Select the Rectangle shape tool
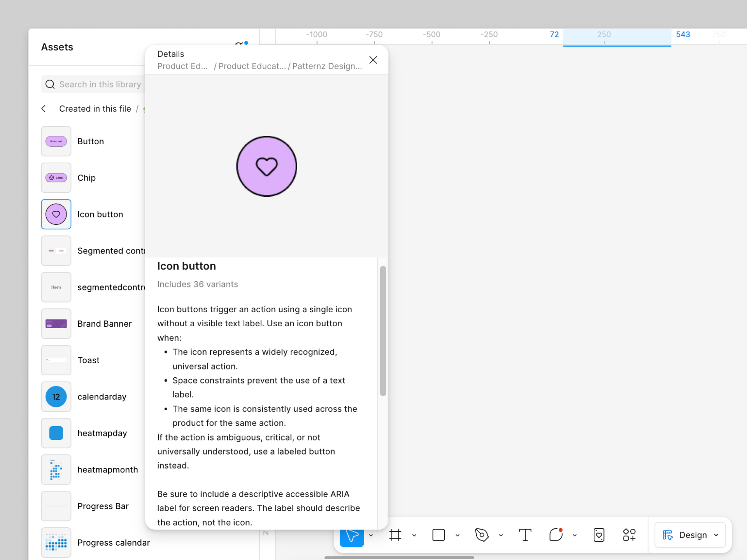The width and height of the screenshot is (747, 560). click(x=438, y=535)
